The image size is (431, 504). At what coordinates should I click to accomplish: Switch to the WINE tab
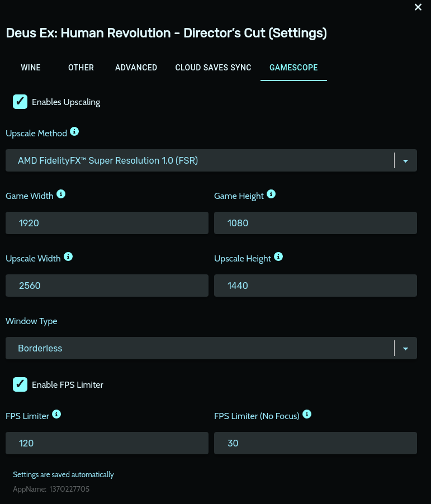pyautogui.click(x=31, y=68)
